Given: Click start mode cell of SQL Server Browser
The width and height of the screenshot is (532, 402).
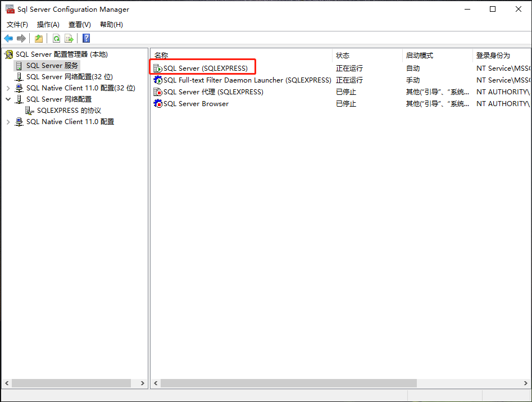Looking at the screenshot, I should pyautogui.click(x=438, y=104).
